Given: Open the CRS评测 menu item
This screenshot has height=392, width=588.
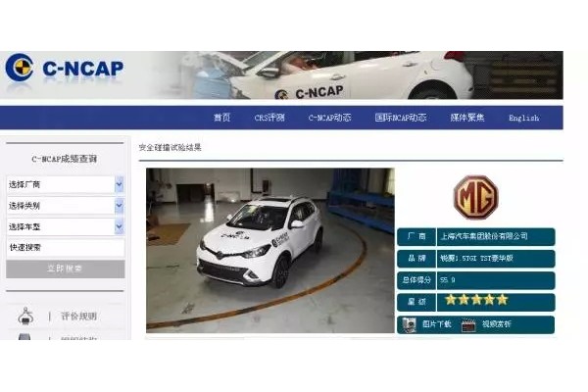Looking at the screenshot, I should pos(269,118).
